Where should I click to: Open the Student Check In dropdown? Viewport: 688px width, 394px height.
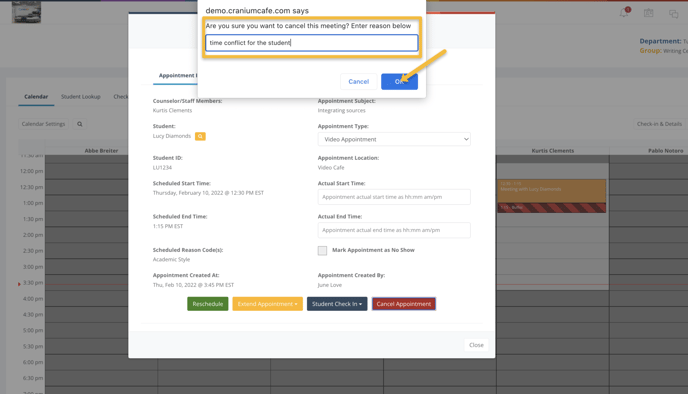tap(337, 304)
